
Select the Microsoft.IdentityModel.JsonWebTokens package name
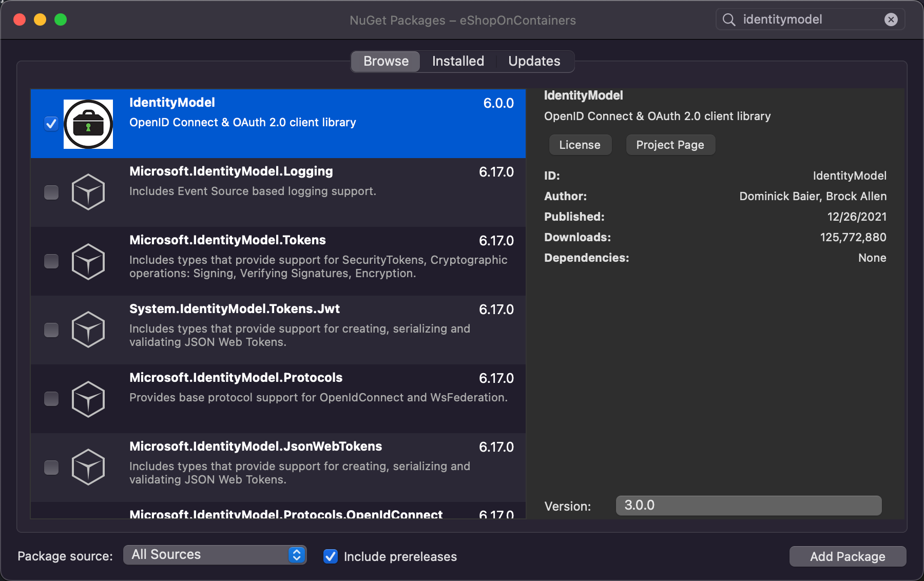[256, 447]
